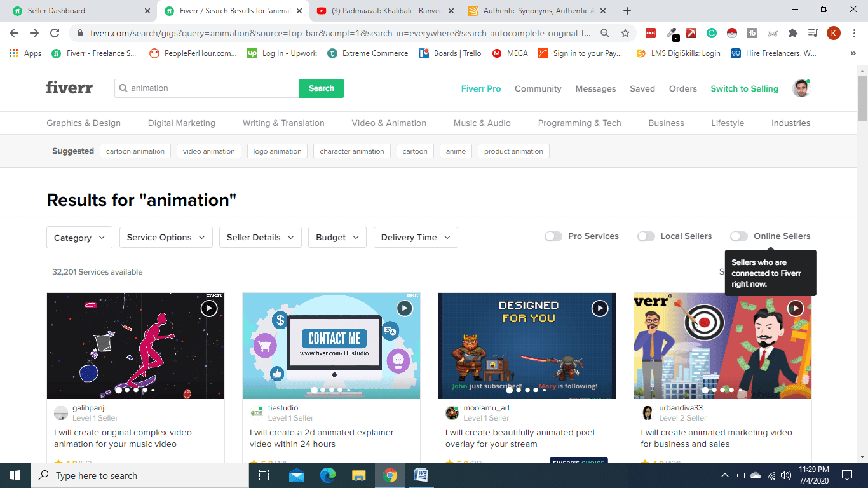Close the Seller Dashboard tab
The height and width of the screenshot is (488, 868).
point(147,11)
